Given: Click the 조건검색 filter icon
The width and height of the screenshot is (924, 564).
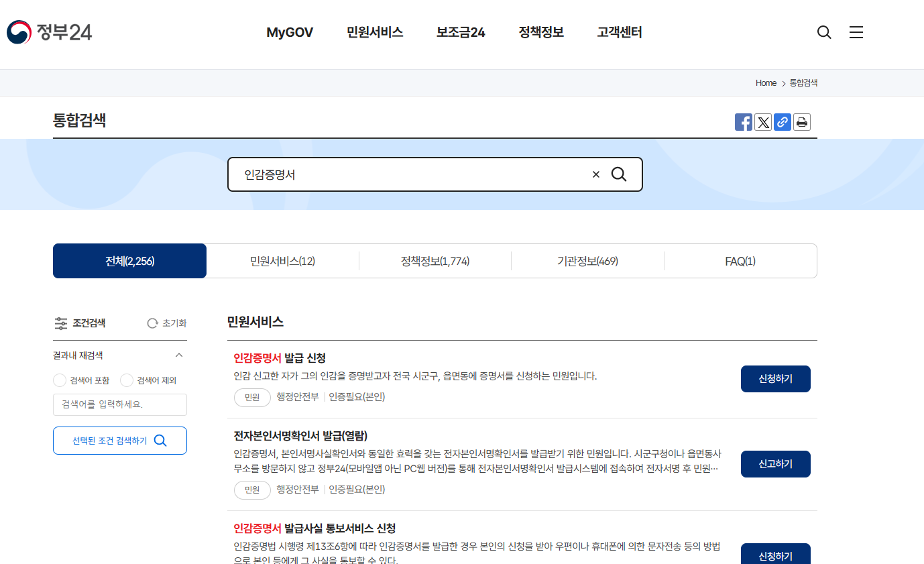Looking at the screenshot, I should click(x=60, y=323).
